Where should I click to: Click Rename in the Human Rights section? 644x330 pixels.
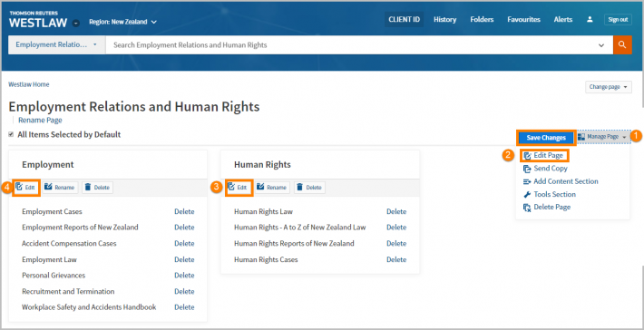click(x=272, y=188)
